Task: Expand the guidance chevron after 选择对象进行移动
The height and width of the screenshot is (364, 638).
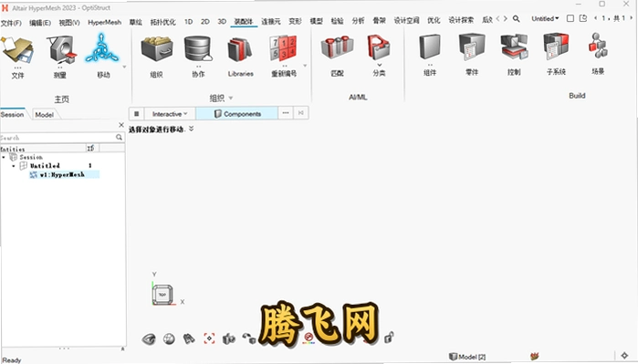Action: (192, 129)
